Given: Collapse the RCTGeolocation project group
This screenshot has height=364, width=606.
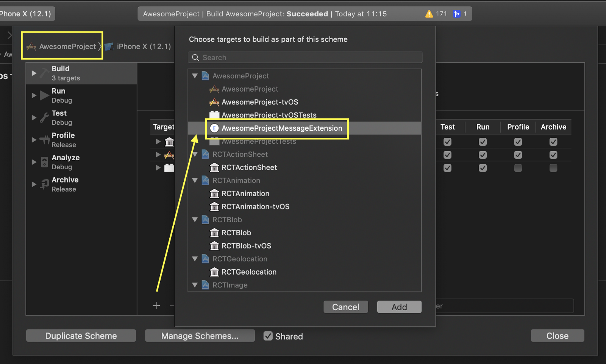Looking at the screenshot, I should pos(195,259).
